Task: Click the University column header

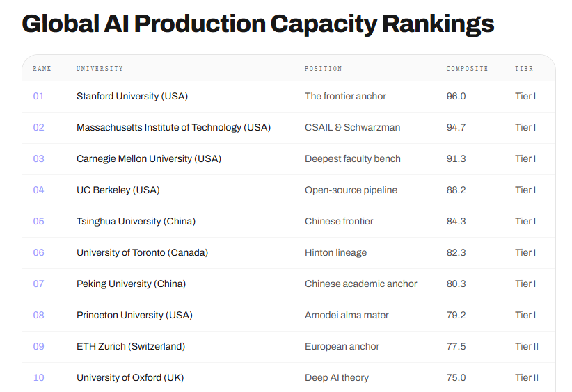Action: point(100,69)
